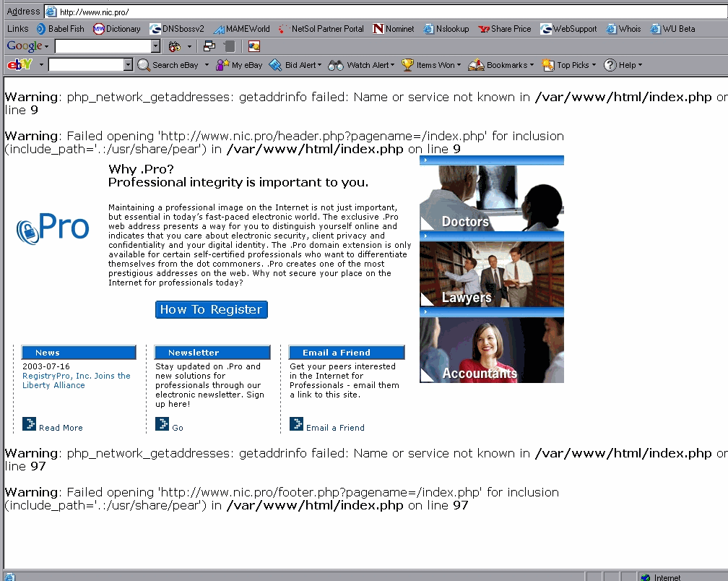Expand the Search eBay options arrow

207,65
